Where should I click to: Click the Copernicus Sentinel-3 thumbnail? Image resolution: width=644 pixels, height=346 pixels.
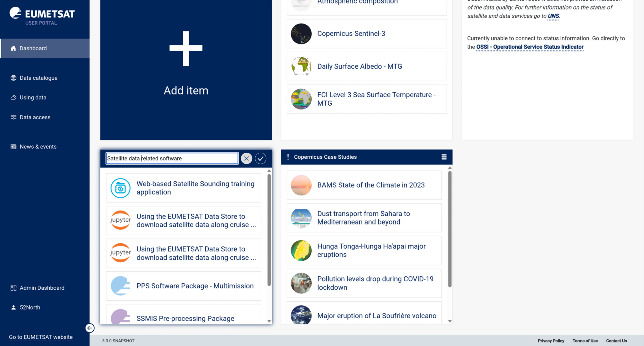click(301, 34)
